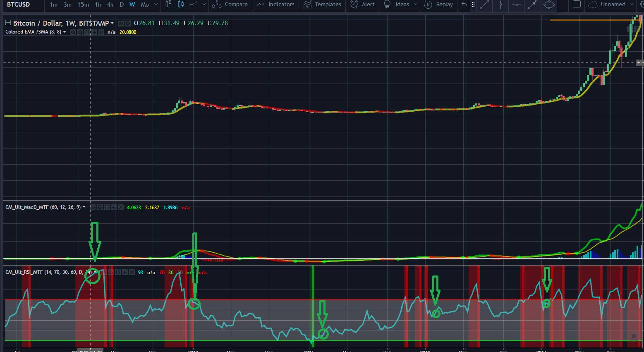Open the Bitcoin / Dollar title dropdown
Image resolution: width=644 pixels, height=352 pixels.
tap(112, 24)
